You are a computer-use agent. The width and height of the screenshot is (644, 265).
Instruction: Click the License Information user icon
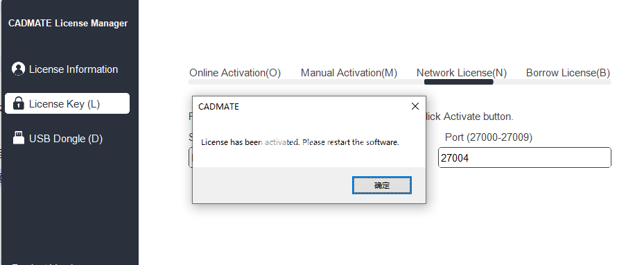(19, 69)
